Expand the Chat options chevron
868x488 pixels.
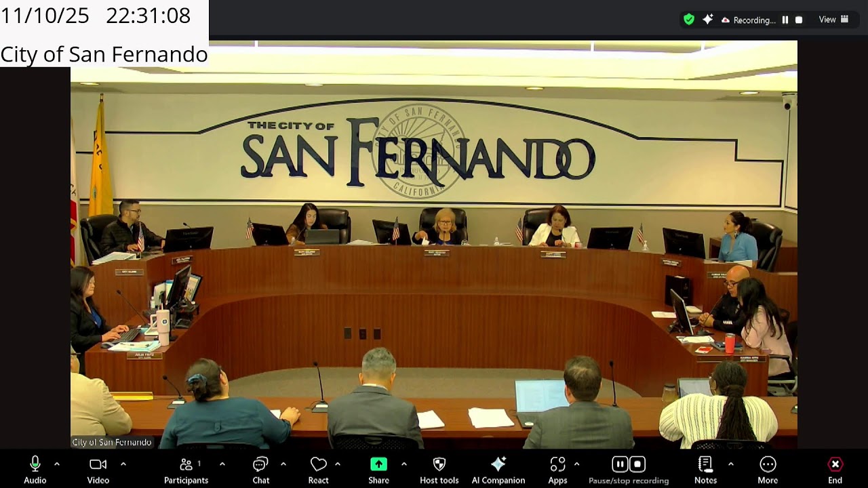click(283, 464)
